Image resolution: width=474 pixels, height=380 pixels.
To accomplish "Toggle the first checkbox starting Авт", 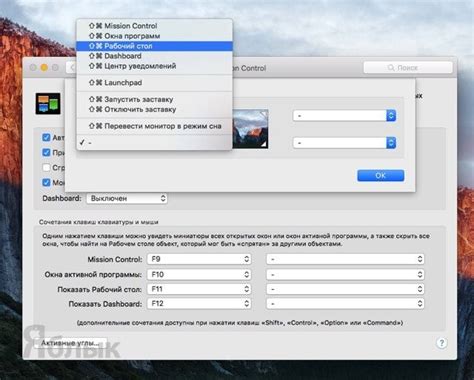I will coord(46,137).
